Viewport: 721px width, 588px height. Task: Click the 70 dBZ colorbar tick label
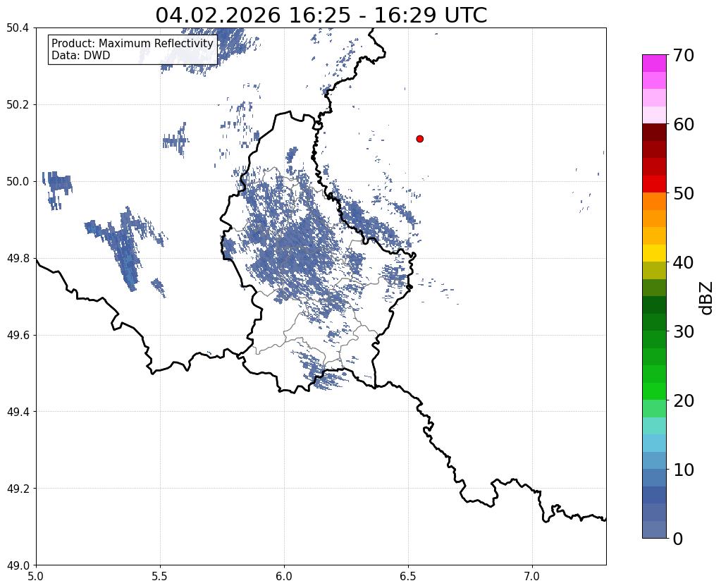(684, 55)
